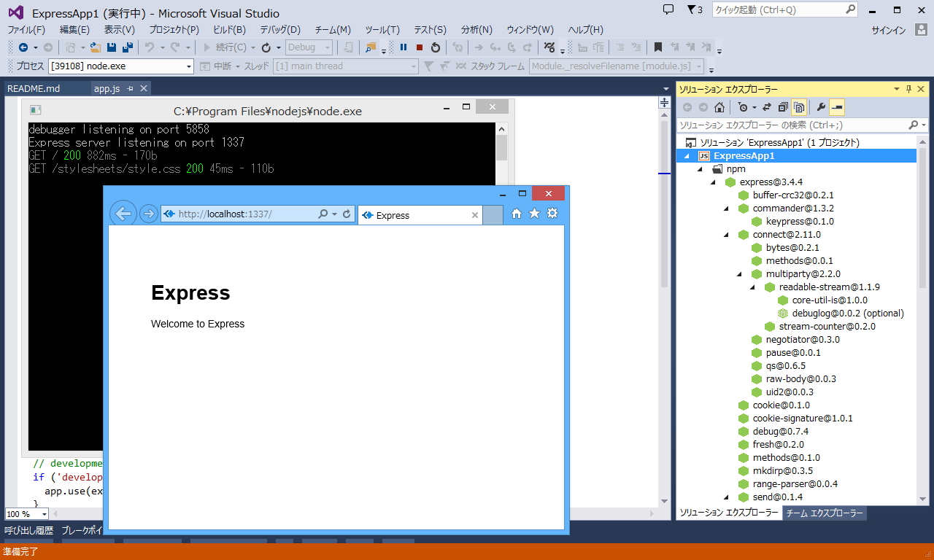934x560 pixels.
Task: Collapse the express@3.4.4 package node
Action: coord(714,182)
